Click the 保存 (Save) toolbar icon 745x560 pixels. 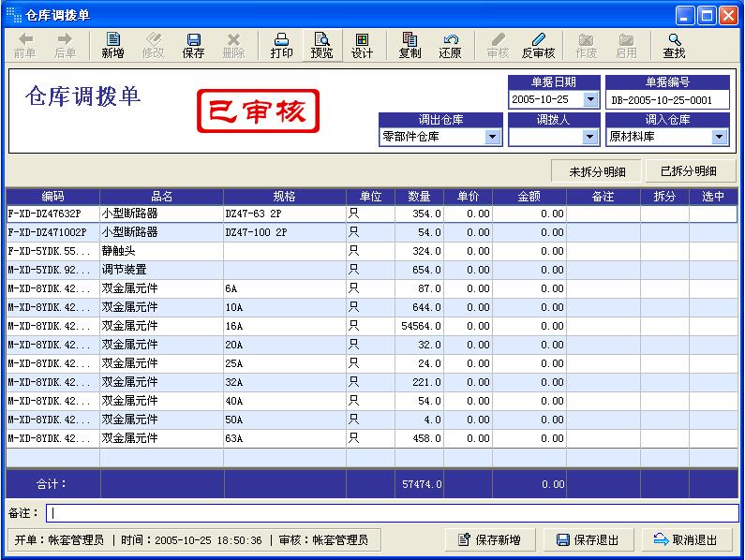click(193, 45)
